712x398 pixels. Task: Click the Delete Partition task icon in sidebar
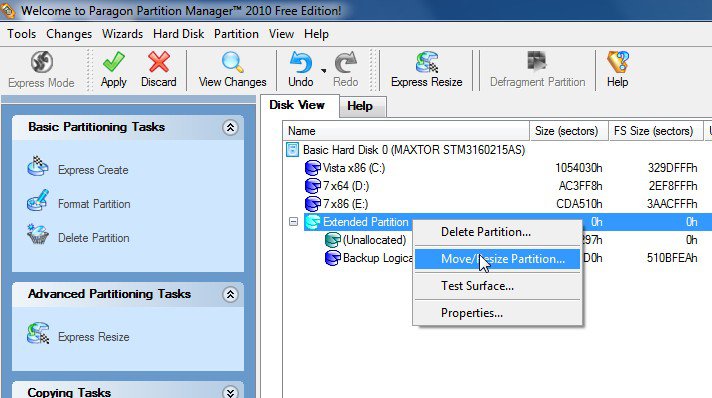(x=38, y=234)
